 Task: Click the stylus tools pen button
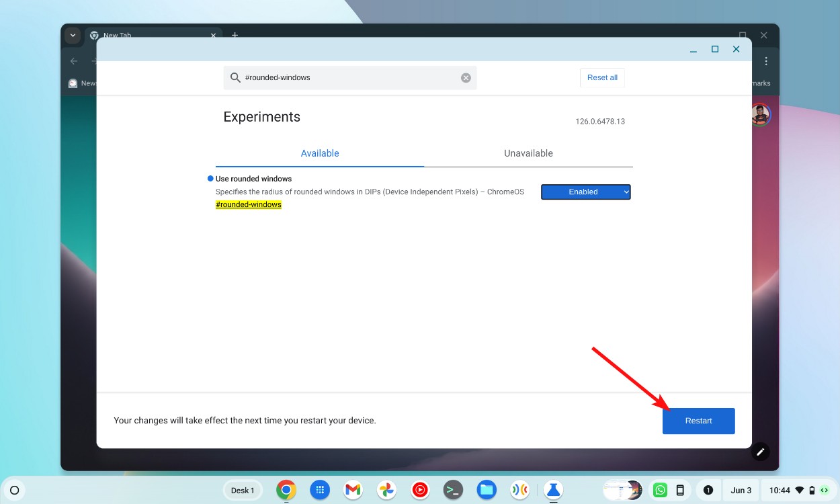(x=760, y=452)
